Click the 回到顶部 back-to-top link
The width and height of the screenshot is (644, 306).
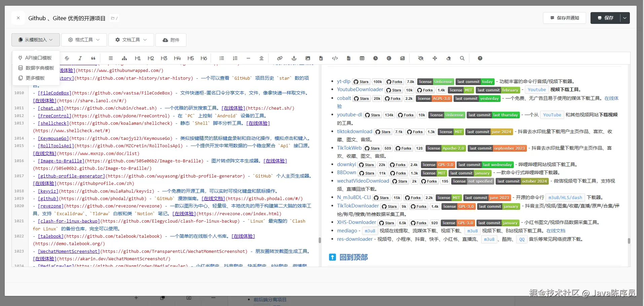[353, 257]
